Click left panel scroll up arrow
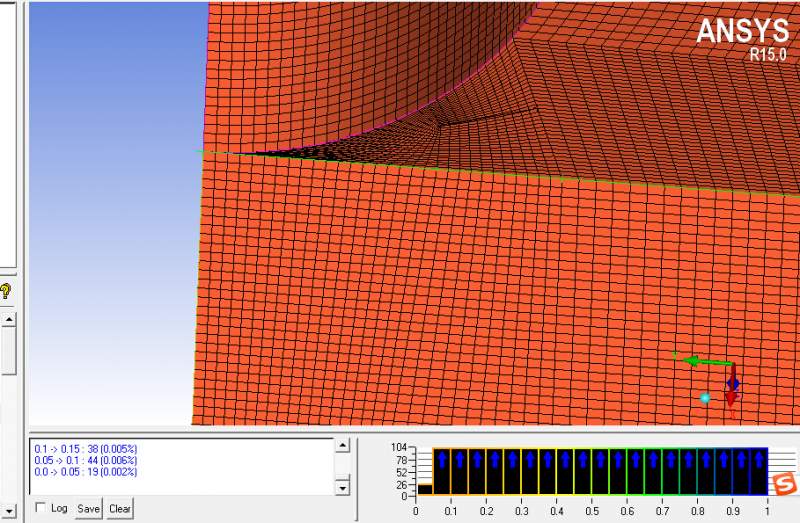The image size is (800, 523). (x=9, y=319)
